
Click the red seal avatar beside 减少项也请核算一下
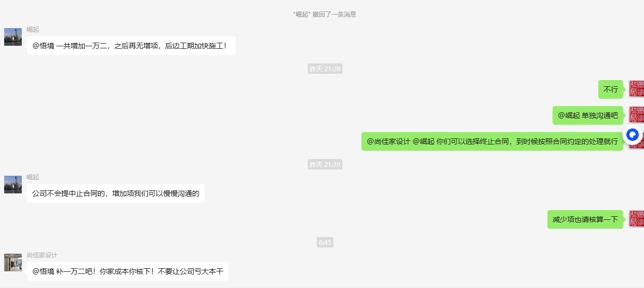[x=636, y=219]
